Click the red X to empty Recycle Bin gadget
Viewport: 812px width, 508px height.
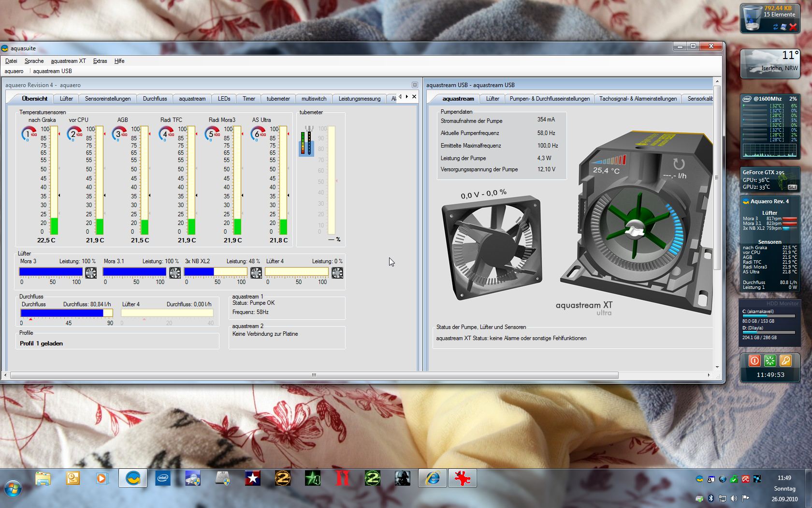tap(793, 27)
